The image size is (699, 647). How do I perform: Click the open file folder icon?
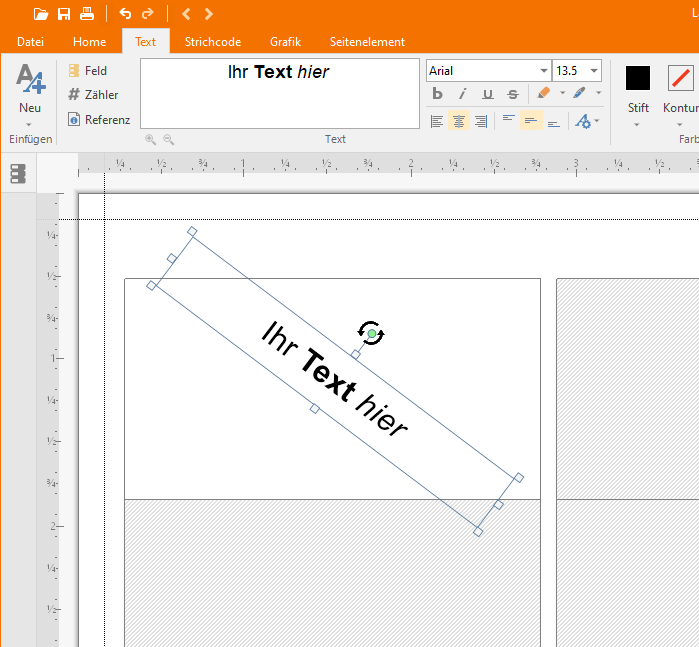click(x=40, y=14)
